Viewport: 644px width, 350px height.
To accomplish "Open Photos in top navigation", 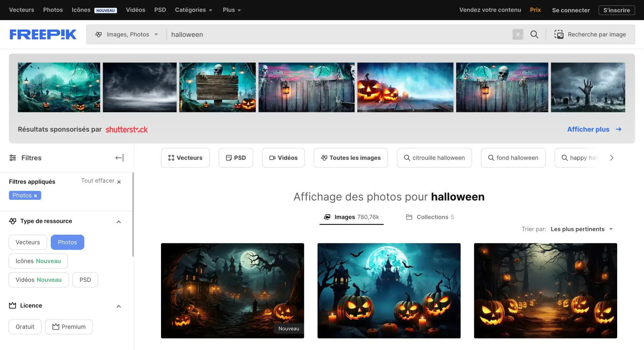I will pyautogui.click(x=53, y=10).
